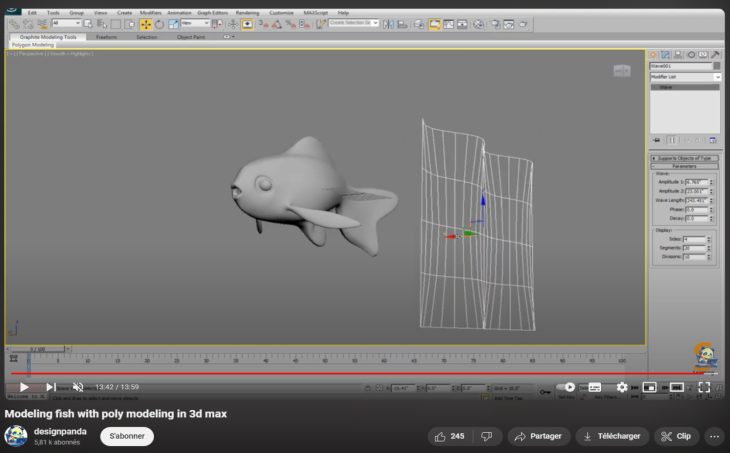
Task: Unmute the video sound
Action: click(78, 387)
